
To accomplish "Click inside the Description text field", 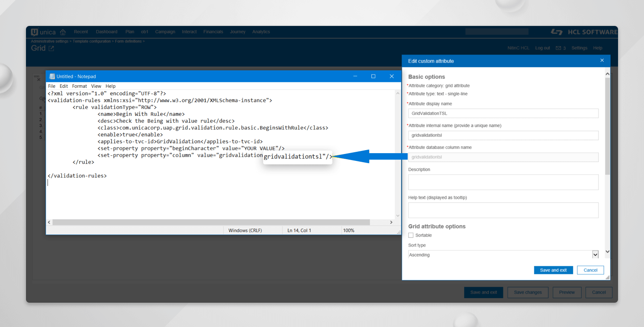I will (x=503, y=182).
